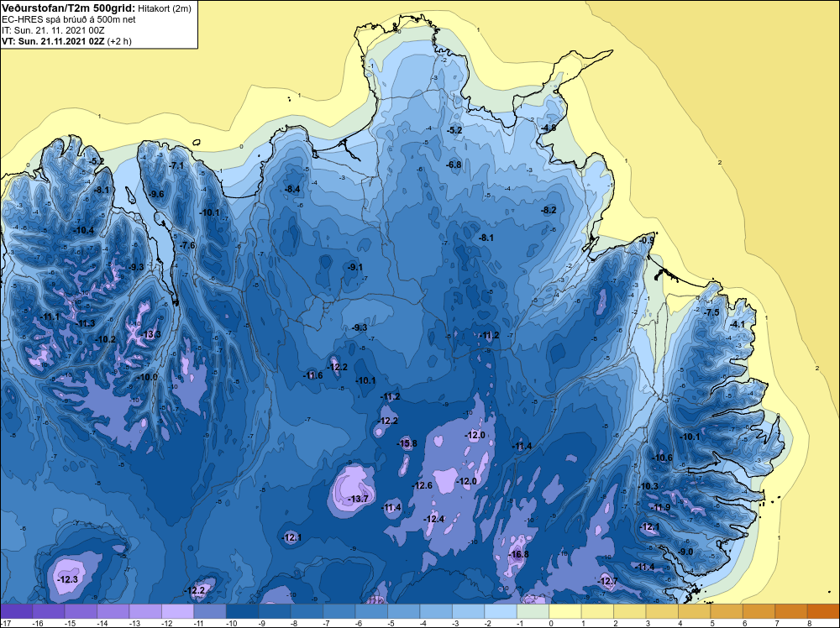Viewport: 840px width, 628px height.
Task: Click the Hitakort (2m) label
Action: [165, 8]
